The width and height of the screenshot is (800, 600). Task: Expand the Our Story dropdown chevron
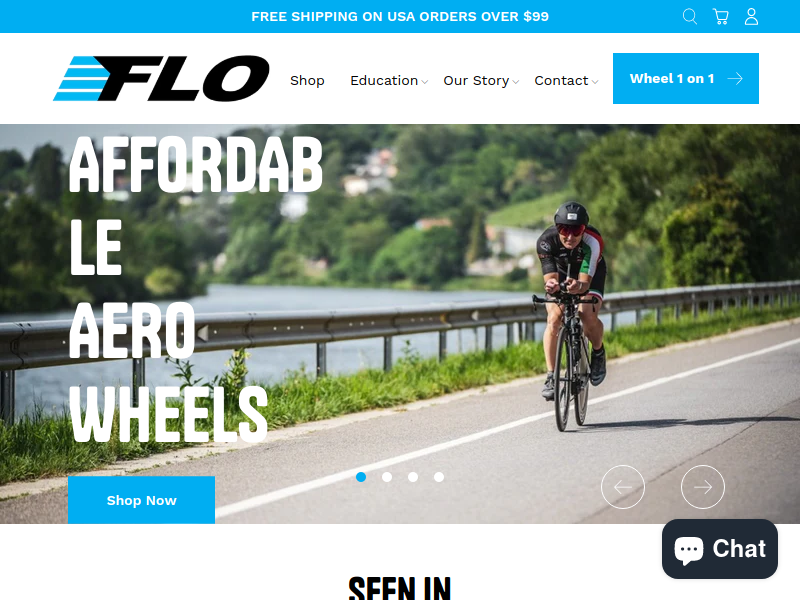tap(516, 82)
